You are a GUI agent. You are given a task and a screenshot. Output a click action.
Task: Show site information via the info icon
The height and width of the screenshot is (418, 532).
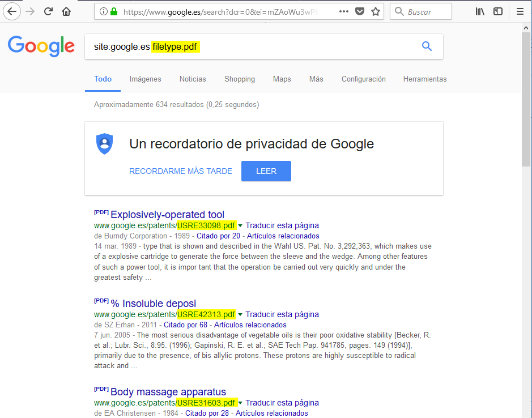pos(104,11)
